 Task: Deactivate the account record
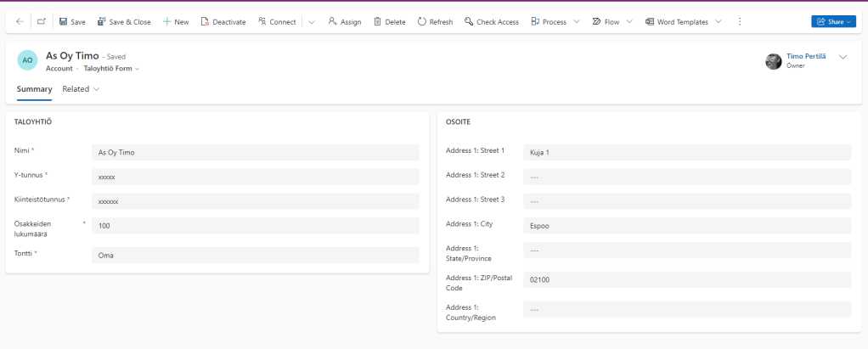225,21
